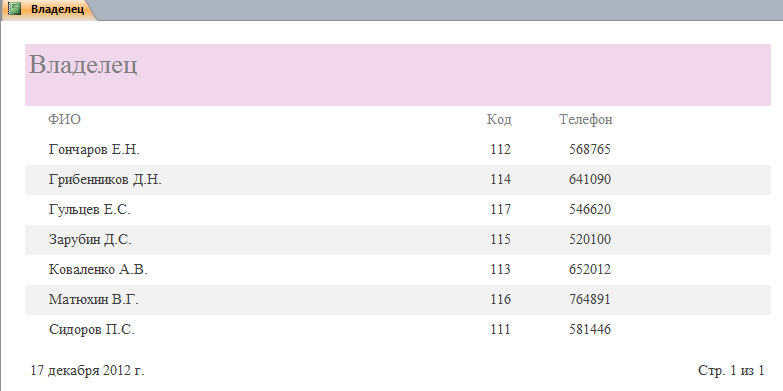Select the name Коваленко А.В.
This screenshot has height=391, width=783.
pos(98,269)
